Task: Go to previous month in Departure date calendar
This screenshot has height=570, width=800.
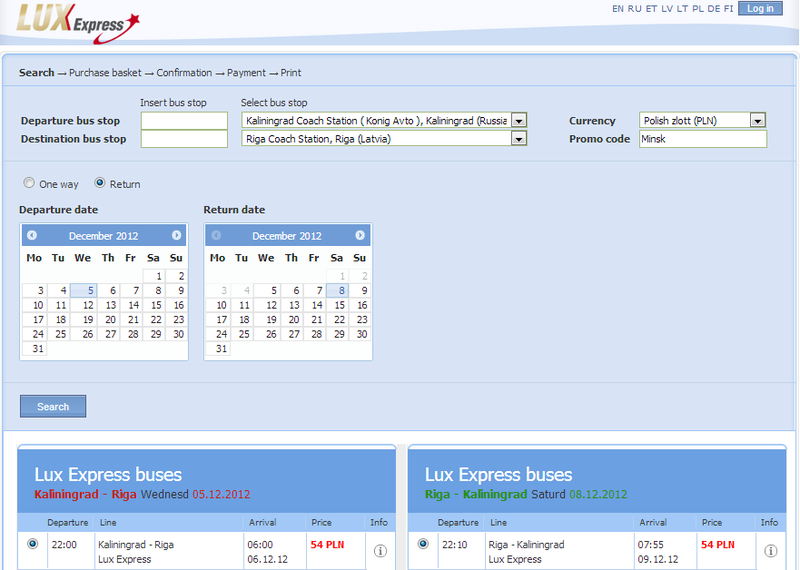Action: click(x=32, y=235)
